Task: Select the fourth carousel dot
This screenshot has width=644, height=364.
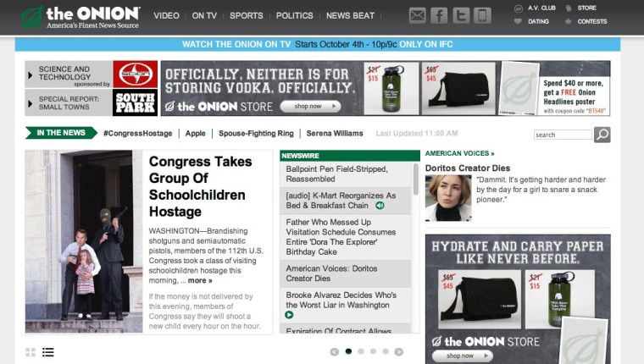Action: pyautogui.click(x=386, y=351)
